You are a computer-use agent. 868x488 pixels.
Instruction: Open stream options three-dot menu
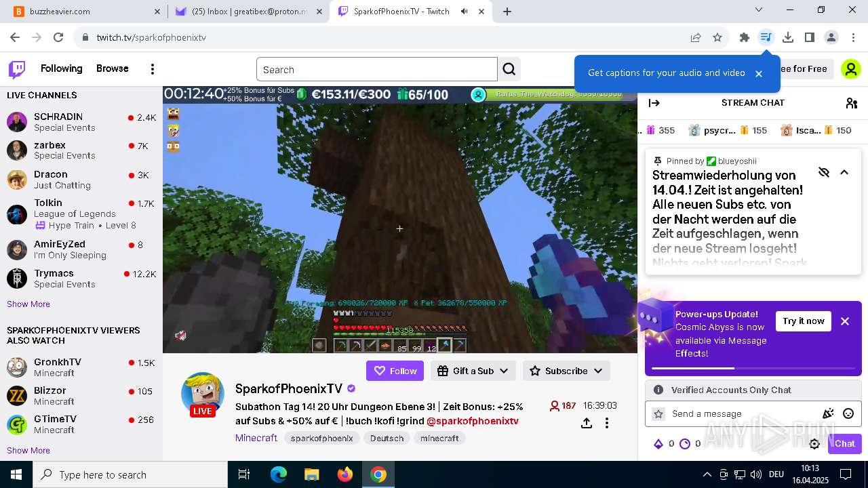tap(607, 423)
